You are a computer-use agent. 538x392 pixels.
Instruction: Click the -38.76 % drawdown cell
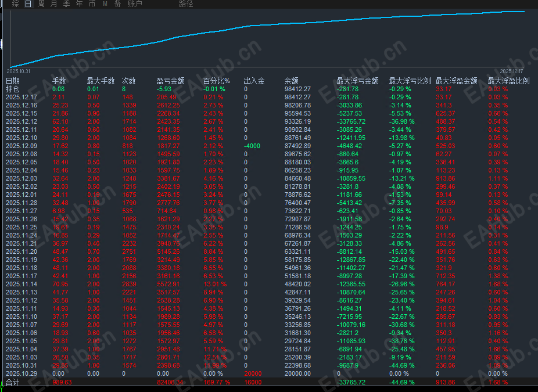point(401,341)
